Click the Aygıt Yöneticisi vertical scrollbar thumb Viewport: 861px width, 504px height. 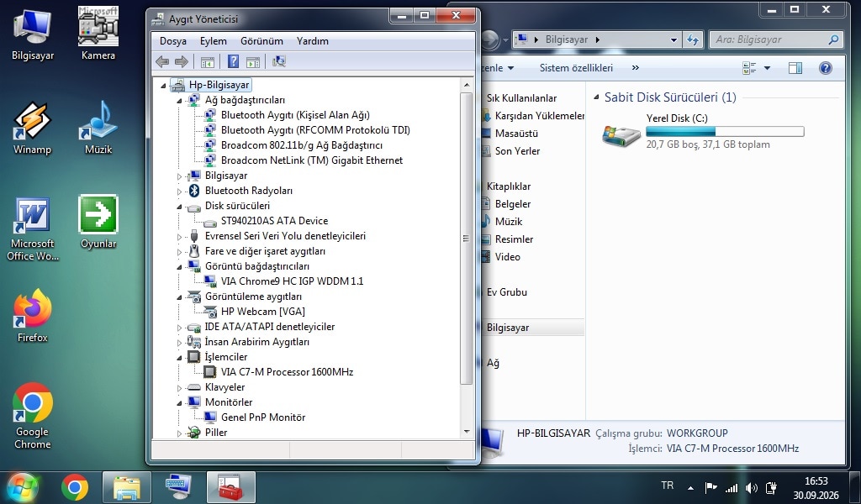click(466, 239)
